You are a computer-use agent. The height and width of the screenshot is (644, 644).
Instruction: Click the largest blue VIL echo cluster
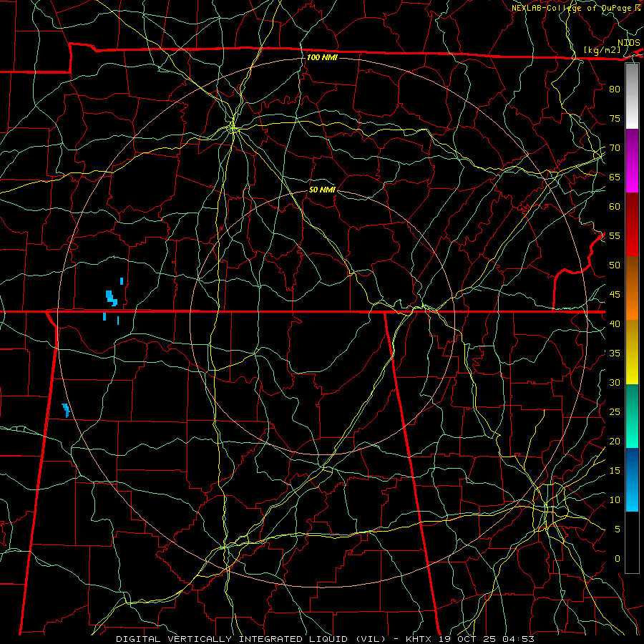point(112,298)
